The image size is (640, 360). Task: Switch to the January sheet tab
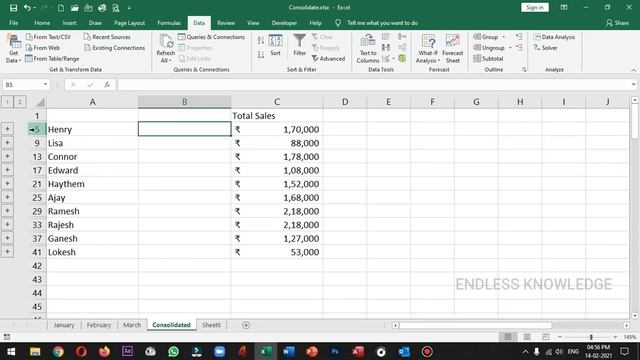point(64,325)
